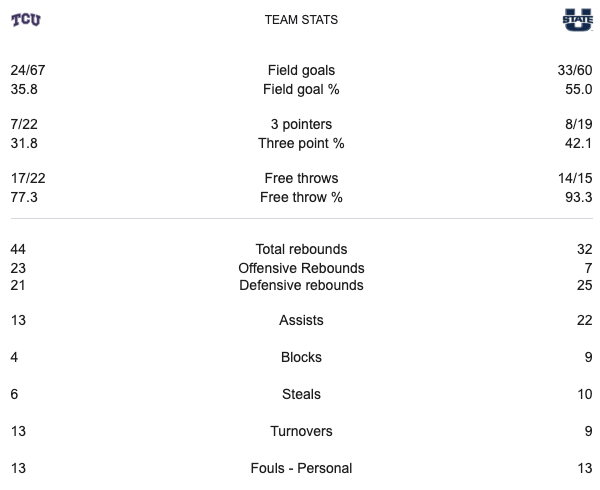Click the Field goal % label

(x=301, y=89)
